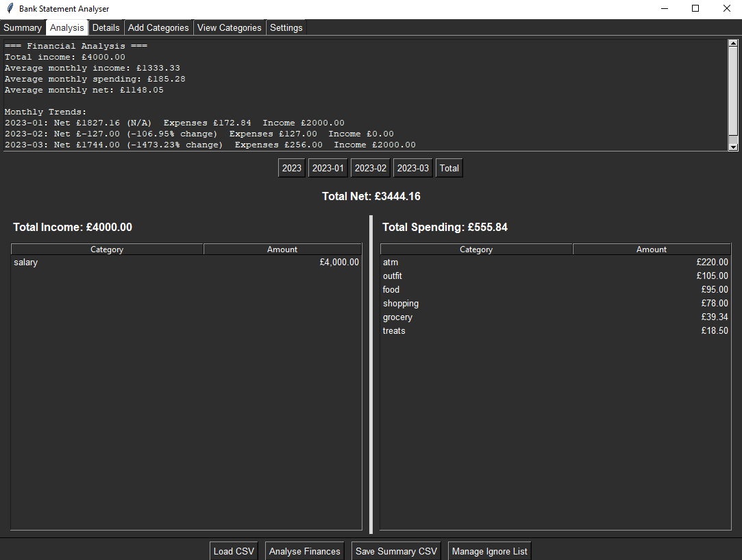Image resolution: width=742 pixels, height=560 pixels.
Task: Click the £4,000.00 salary amount
Action: pyautogui.click(x=339, y=263)
